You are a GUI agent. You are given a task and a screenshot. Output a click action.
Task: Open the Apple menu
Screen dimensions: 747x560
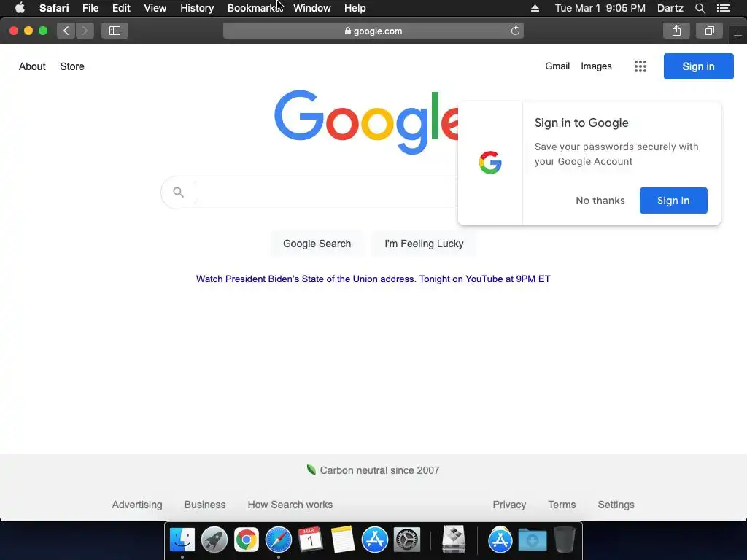coord(20,8)
